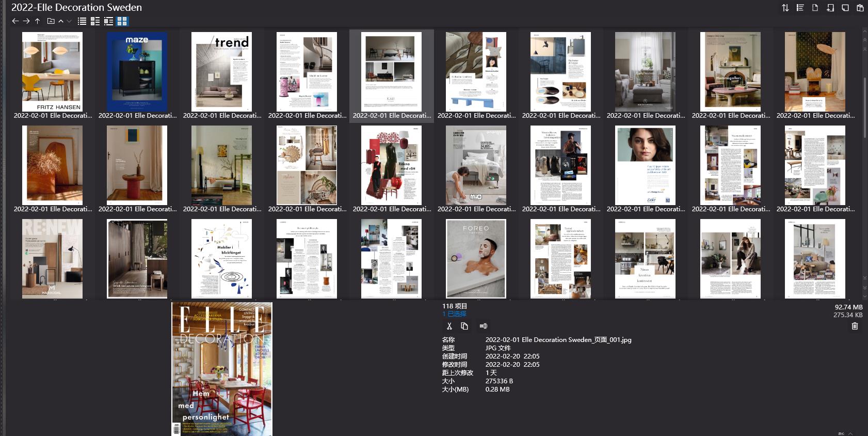Click the JPG 文件 type value
This screenshot has width=868, height=436.
coord(498,348)
